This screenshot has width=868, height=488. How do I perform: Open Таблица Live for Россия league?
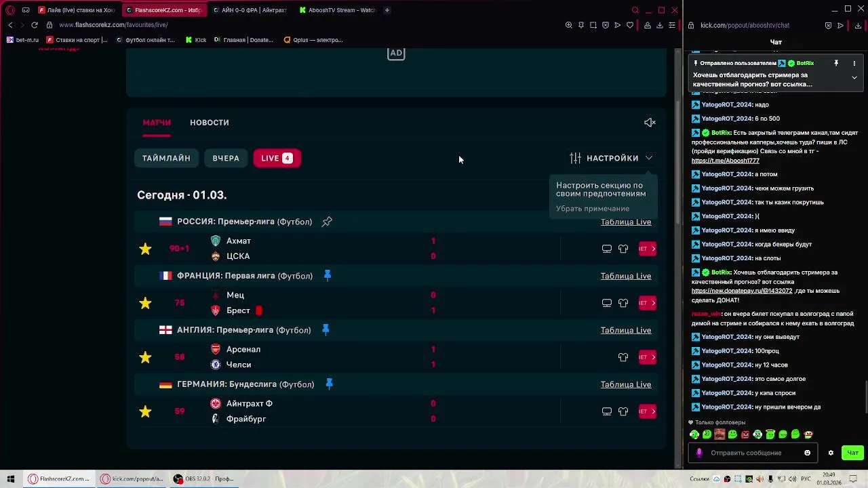click(626, 222)
